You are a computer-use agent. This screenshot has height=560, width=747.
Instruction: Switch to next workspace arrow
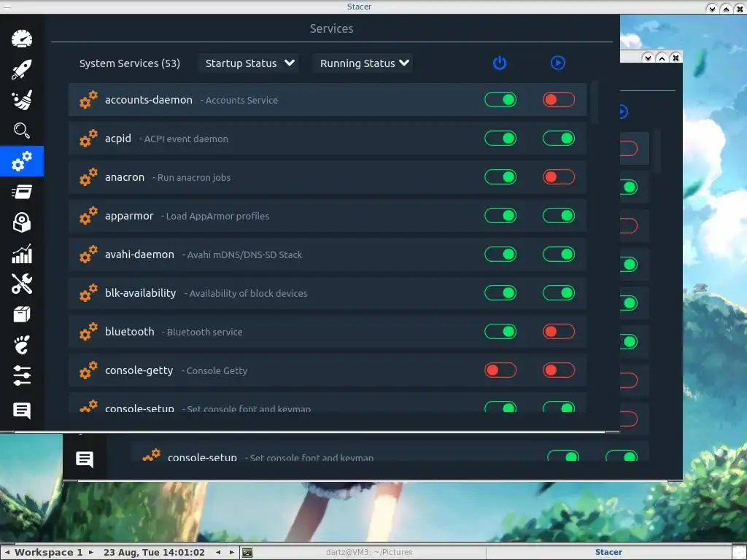tap(91, 553)
